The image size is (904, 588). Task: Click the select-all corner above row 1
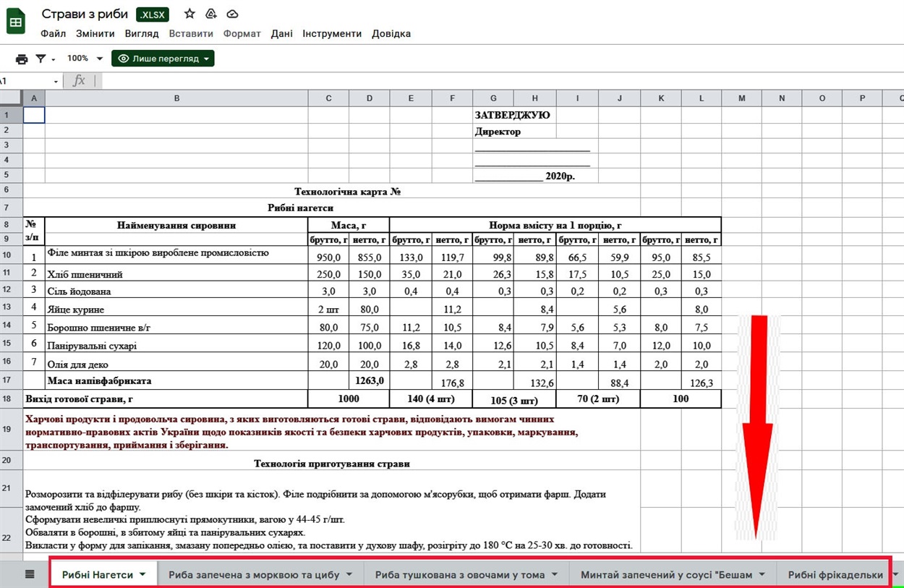12,98
